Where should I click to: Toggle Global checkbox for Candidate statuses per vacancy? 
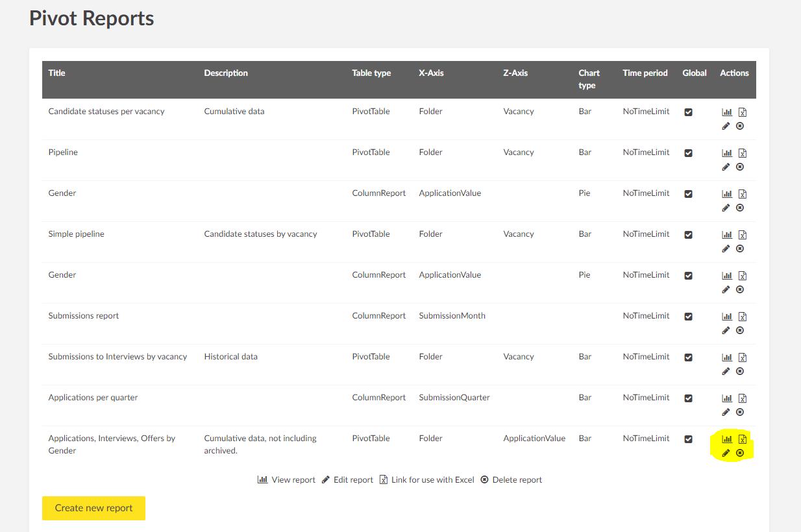688,112
